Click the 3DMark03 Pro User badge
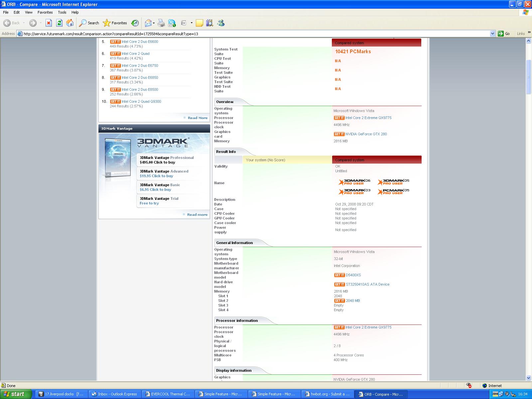Image resolution: width=532 pixels, height=399 pixels. point(354,192)
